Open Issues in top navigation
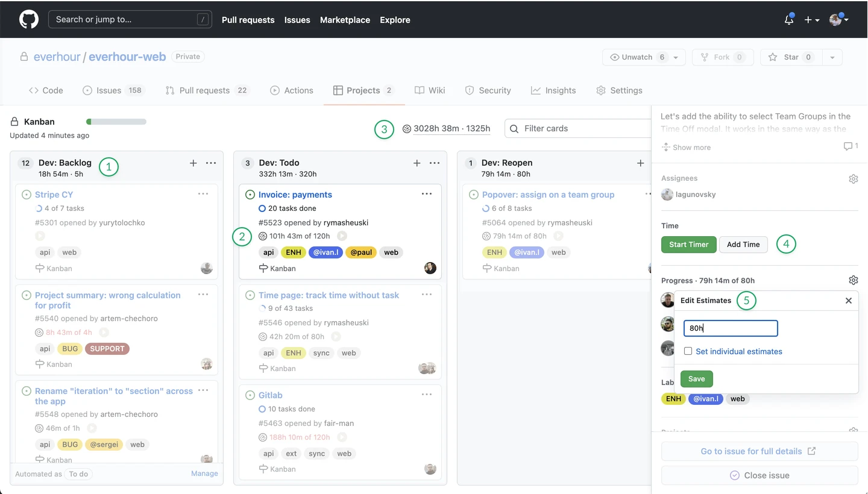The image size is (868, 494). point(297,20)
